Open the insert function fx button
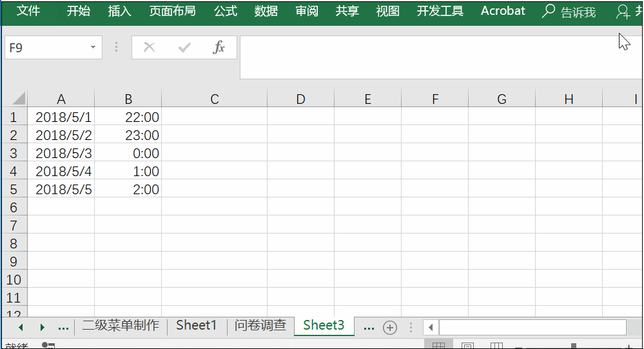 (219, 48)
